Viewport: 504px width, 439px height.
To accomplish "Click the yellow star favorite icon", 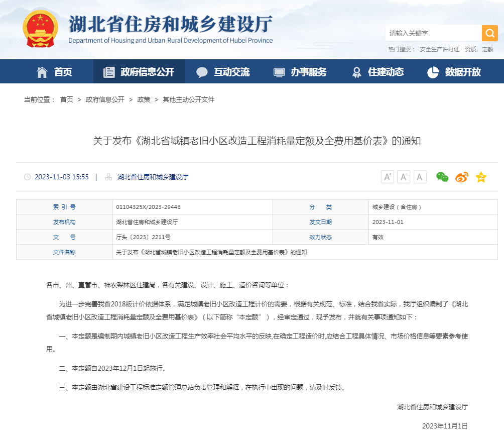I will click(481, 177).
